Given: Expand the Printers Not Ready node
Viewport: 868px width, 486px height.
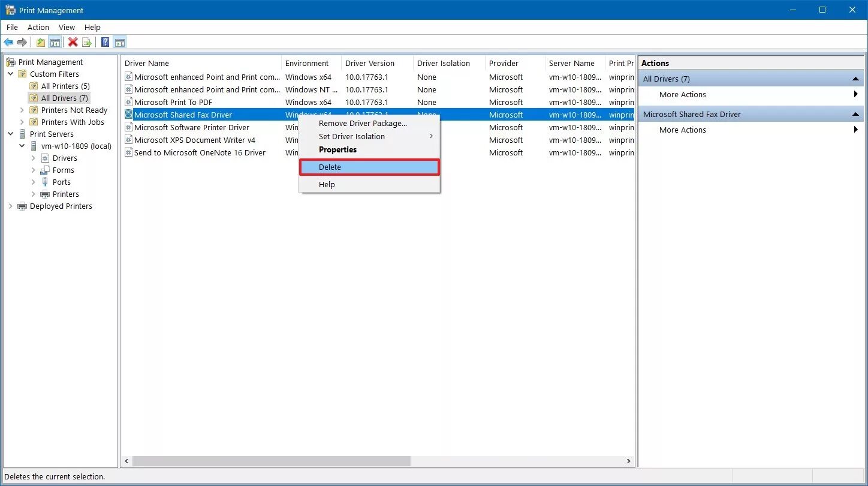Looking at the screenshot, I should click(x=22, y=110).
